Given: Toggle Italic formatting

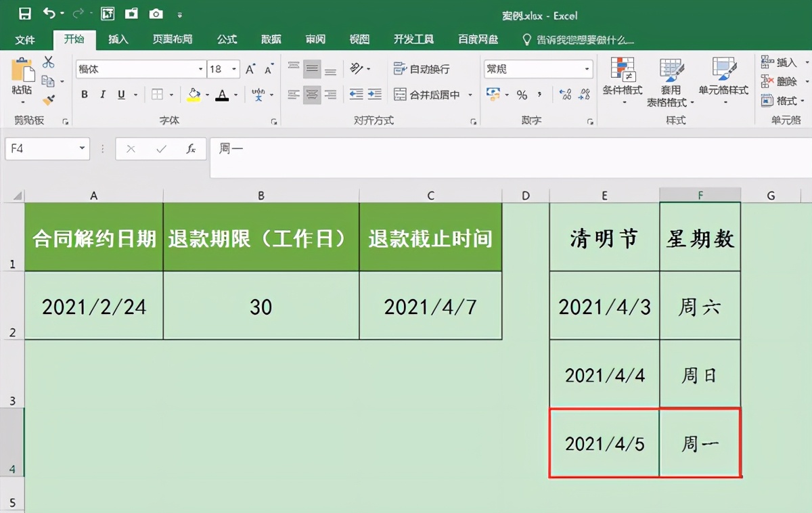Looking at the screenshot, I should coord(103,95).
